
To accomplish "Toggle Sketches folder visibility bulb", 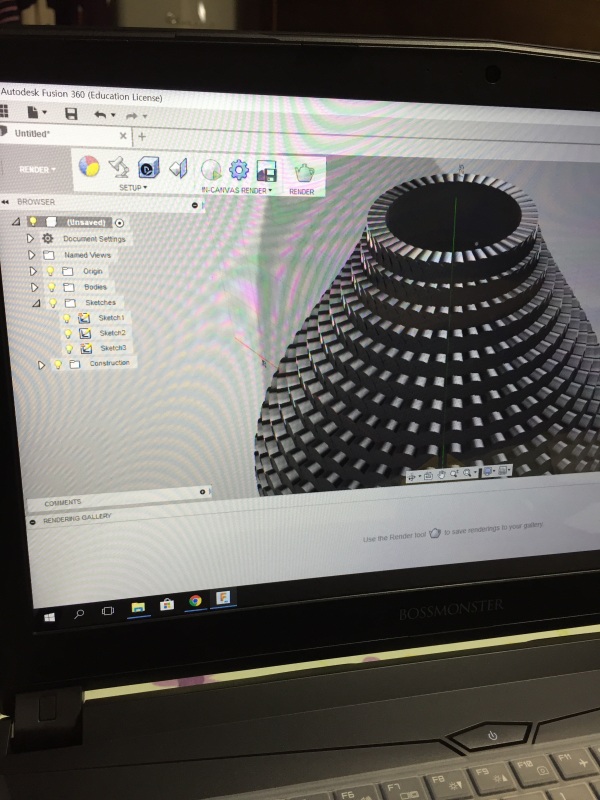I will click(53, 303).
